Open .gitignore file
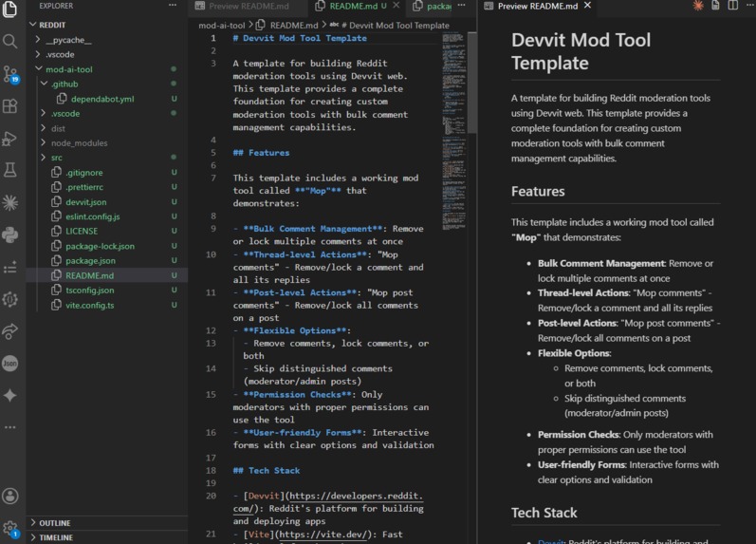756x544 pixels. pyautogui.click(x=83, y=173)
